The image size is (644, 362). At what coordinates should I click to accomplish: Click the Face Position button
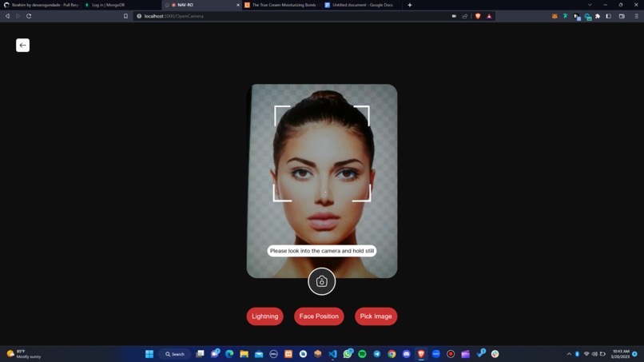pyautogui.click(x=319, y=316)
